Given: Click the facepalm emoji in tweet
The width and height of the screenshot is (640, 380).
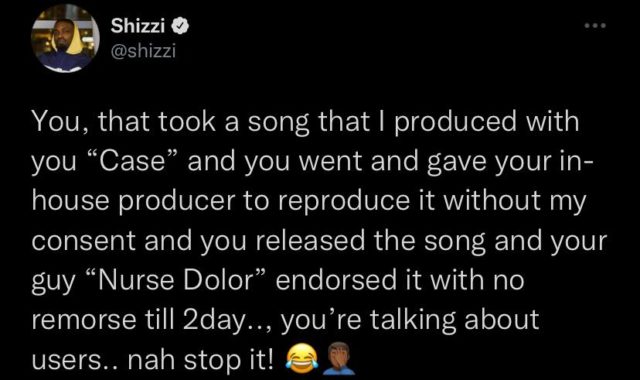Looking at the screenshot, I should coord(339,358).
